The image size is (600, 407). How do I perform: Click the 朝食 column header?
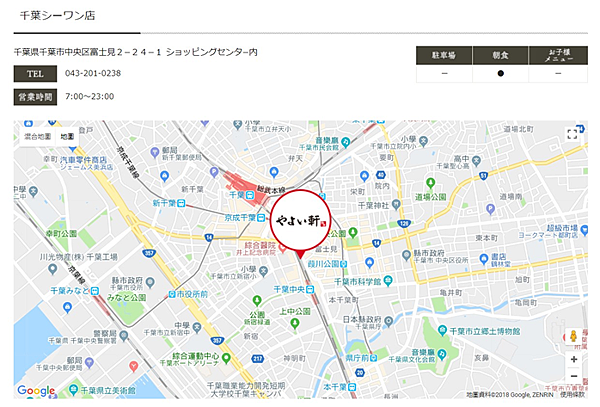pos(500,55)
